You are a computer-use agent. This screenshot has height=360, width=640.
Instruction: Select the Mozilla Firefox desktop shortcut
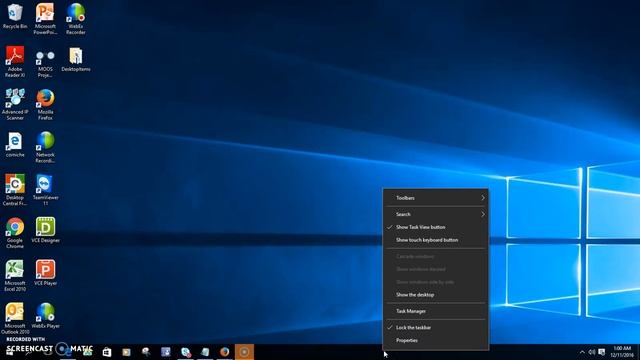point(45,105)
